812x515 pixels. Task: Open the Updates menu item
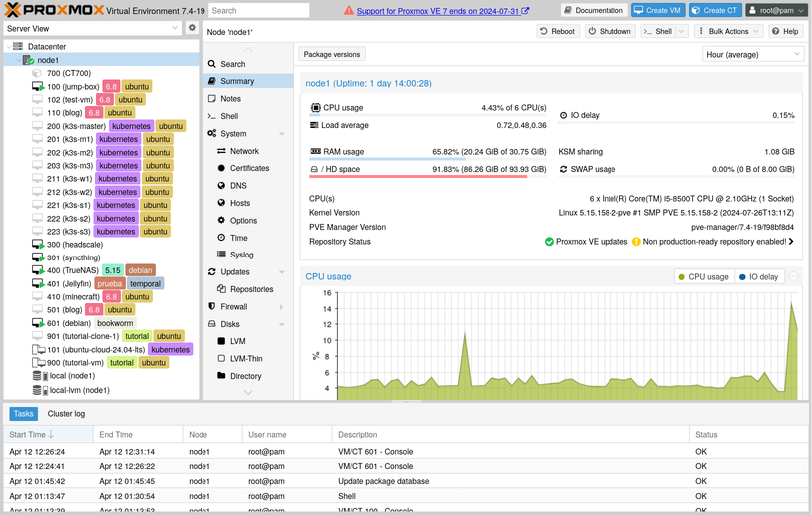click(248, 272)
